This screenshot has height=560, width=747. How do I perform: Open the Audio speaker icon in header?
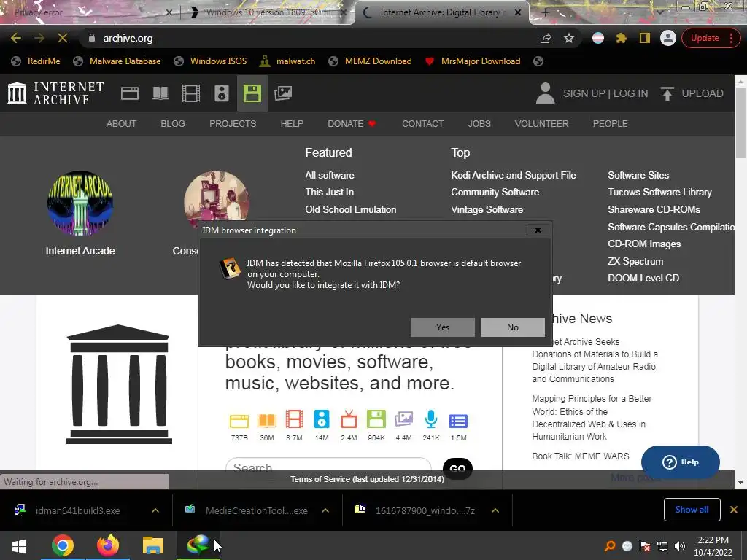[x=222, y=93]
